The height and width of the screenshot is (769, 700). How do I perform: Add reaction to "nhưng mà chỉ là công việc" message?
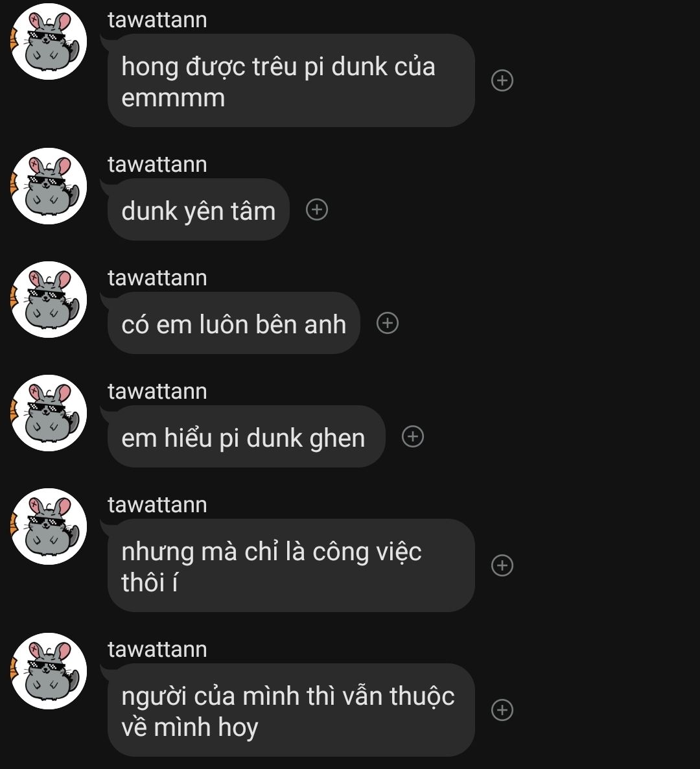click(x=502, y=565)
